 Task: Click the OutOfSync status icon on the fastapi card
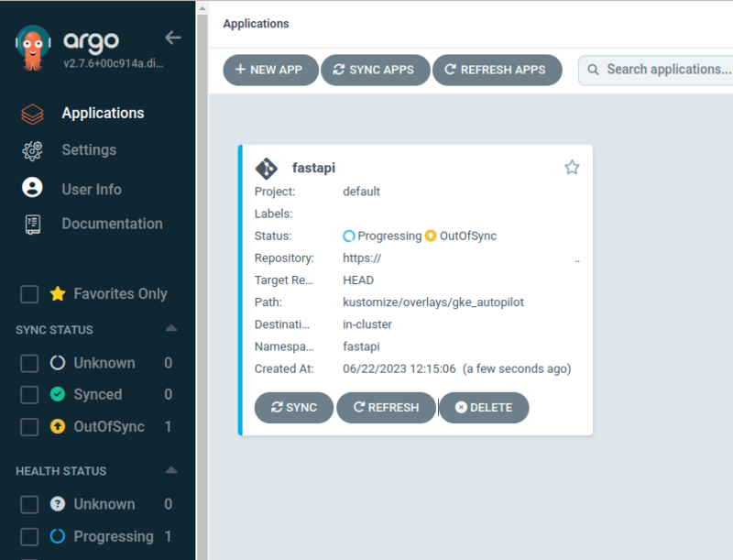[430, 236]
